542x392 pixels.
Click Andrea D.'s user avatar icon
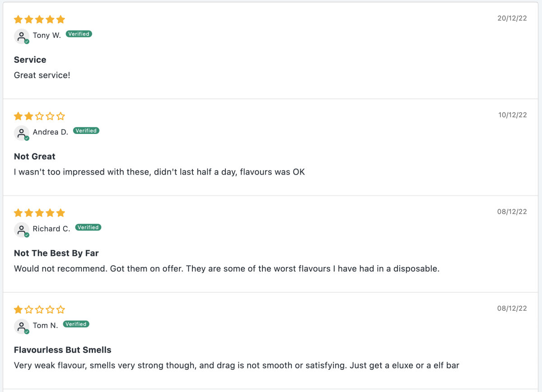point(22,133)
